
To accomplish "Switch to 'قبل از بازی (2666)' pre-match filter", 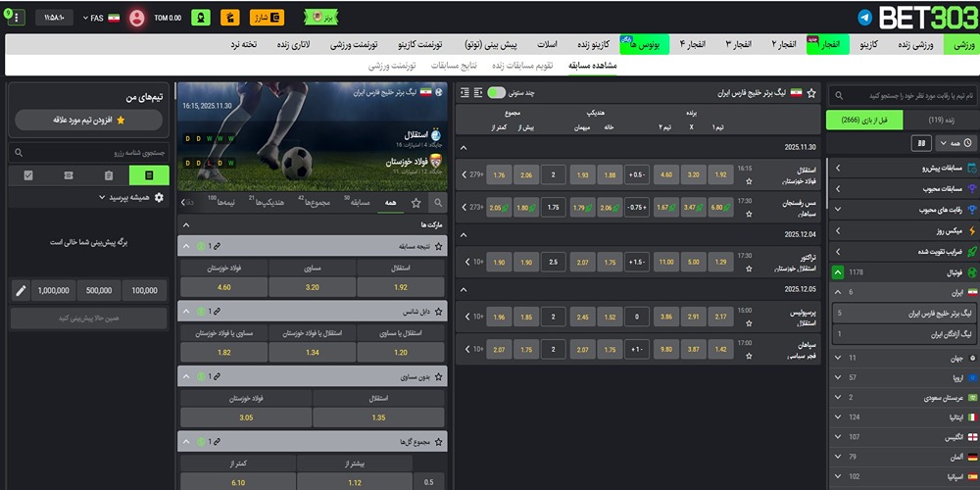I will tap(863, 120).
